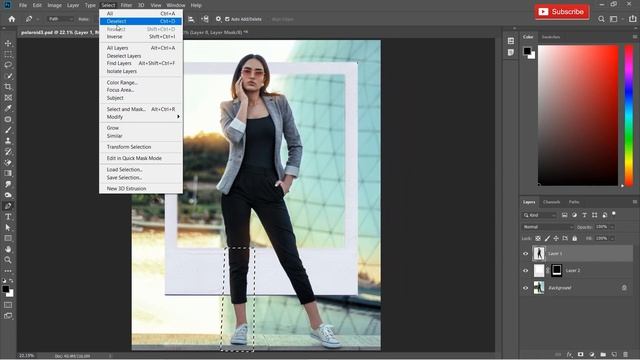Select the Pen tool in toolbar

click(x=8, y=206)
